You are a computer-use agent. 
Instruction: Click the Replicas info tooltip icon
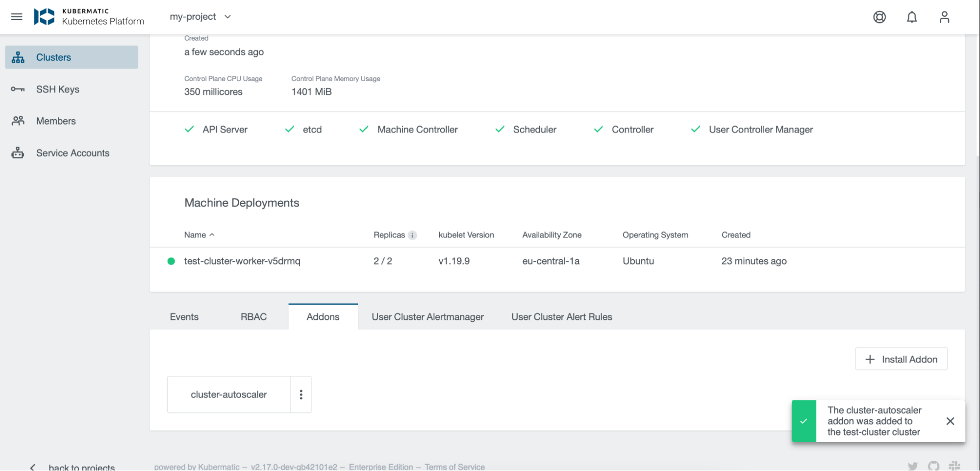click(412, 235)
